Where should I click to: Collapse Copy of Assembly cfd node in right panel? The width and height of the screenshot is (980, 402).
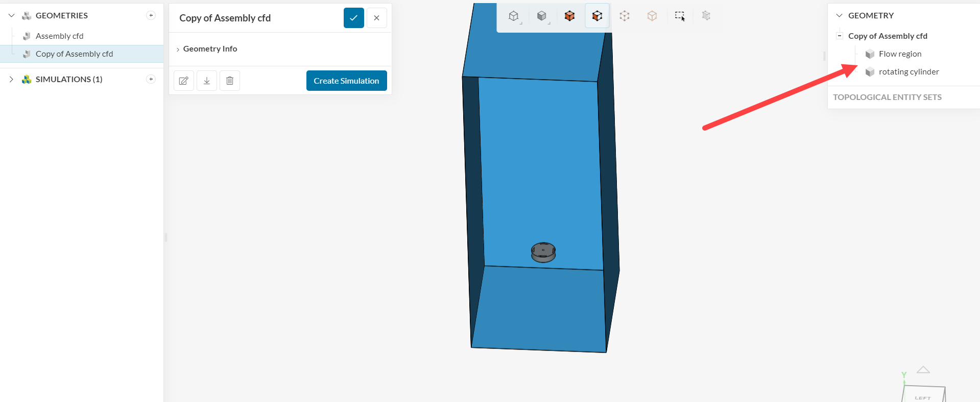pyautogui.click(x=839, y=36)
